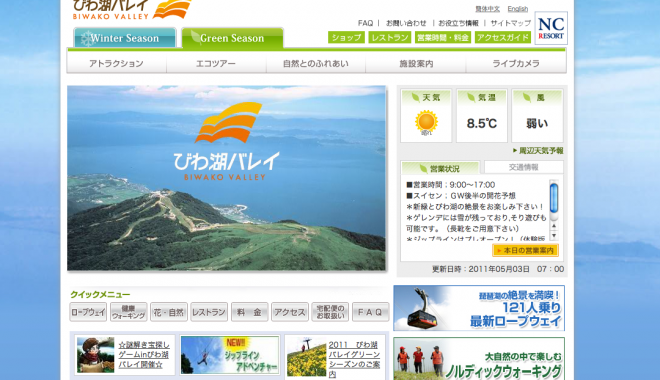Screen dimensions: 660x380
Task: Click the treasure hunt game thumbnail
Action: coord(96,355)
